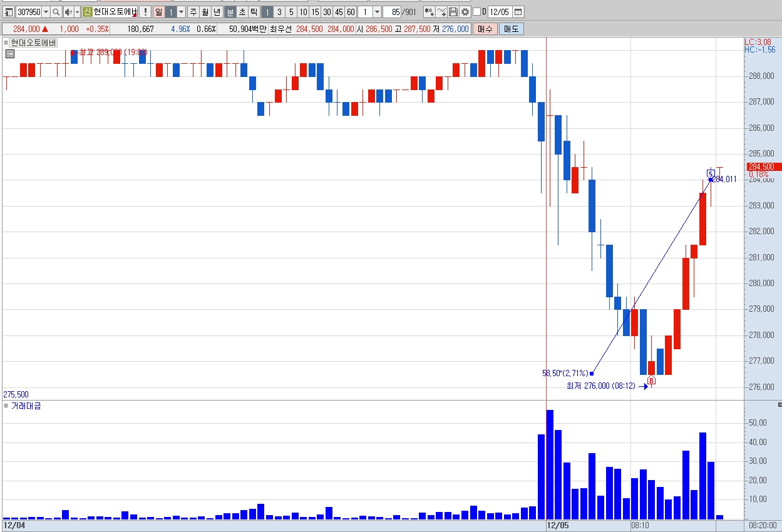Screen dimensions: 782x532
Task: Click the 08:20:00 clock in the corner
Action: tap(762, 526)
